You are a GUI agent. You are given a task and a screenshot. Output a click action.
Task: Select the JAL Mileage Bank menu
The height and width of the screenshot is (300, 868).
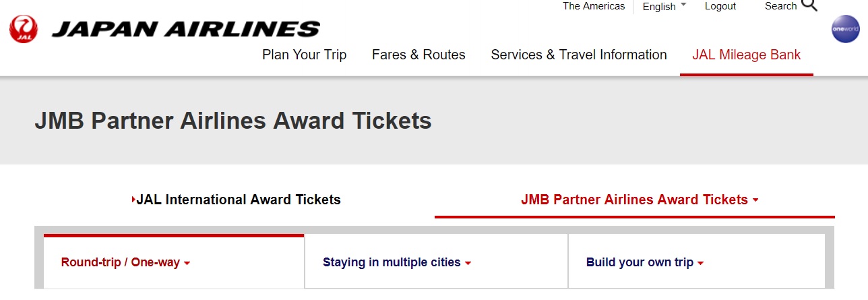(x=746, y=55)
